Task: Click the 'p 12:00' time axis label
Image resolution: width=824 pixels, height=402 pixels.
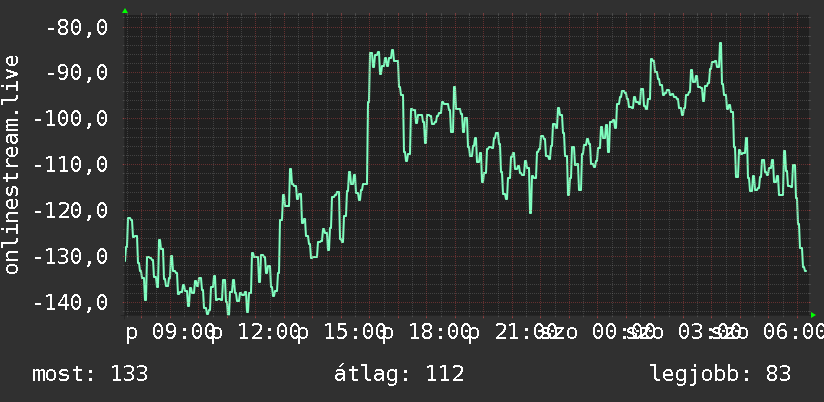Action: coord(256,333)
